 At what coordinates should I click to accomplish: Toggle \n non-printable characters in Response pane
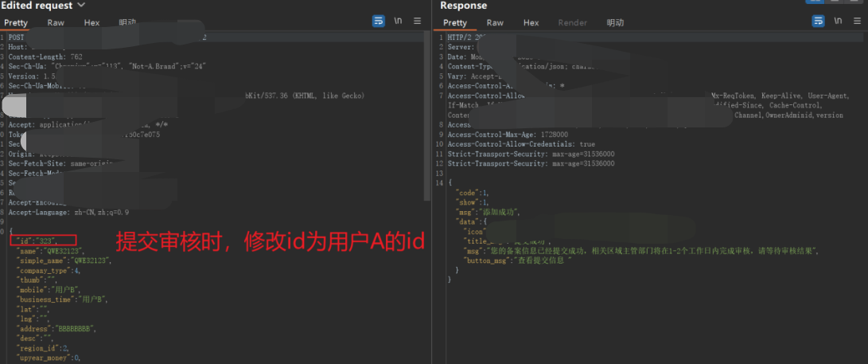(838, 21)
